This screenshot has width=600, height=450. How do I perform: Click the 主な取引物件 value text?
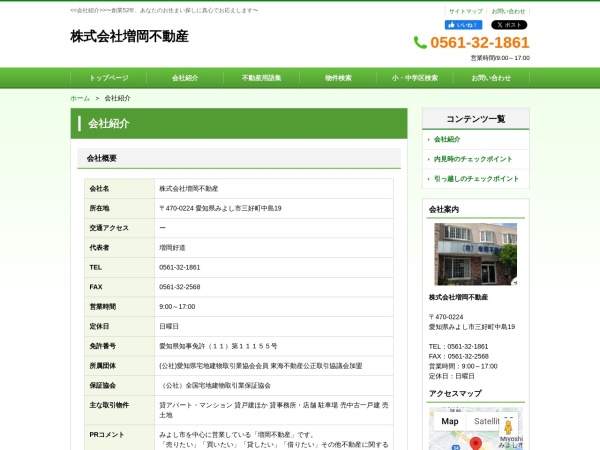(274, 410)
